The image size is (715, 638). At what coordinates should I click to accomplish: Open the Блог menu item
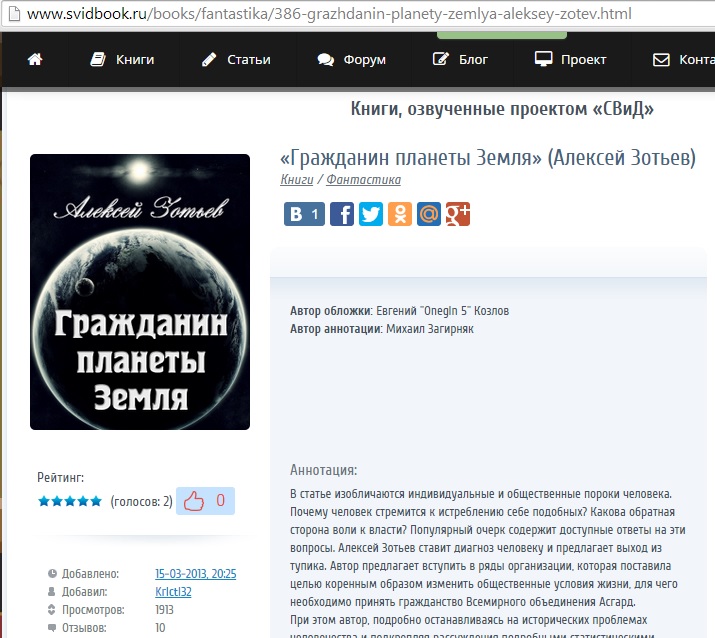460,59
